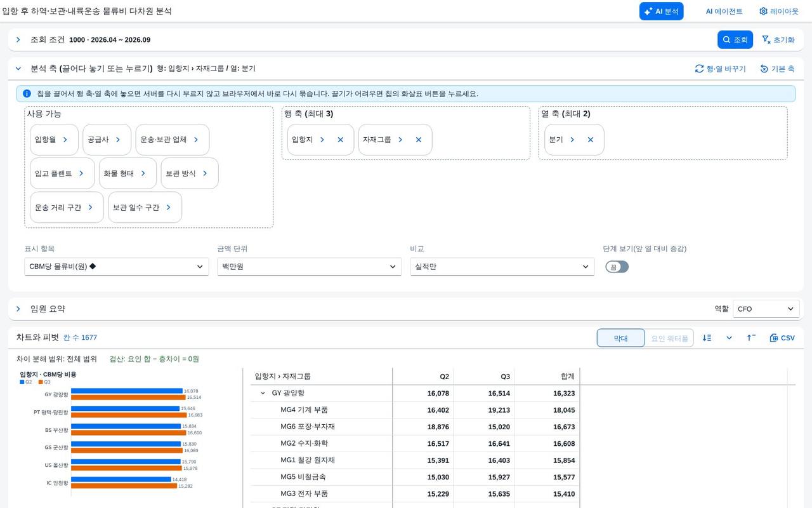Image resolution: width=812 pixels, height=508 pixels.
Task: Switch chart to 막대 view
Action: point(621,338)
